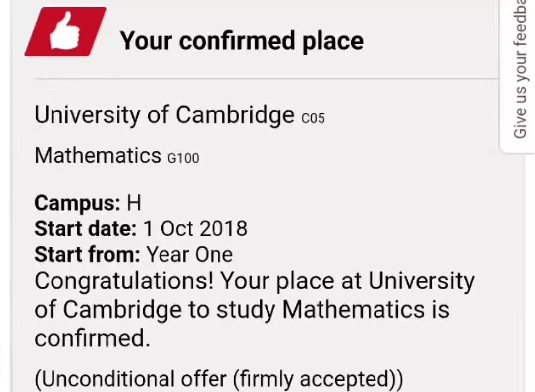Click the Start date label
Viewport: 535px width, 392px height.
point(85,228)
